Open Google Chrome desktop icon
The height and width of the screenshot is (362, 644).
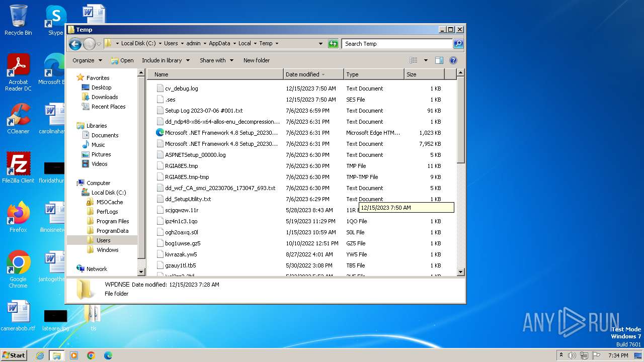(18, 269)
